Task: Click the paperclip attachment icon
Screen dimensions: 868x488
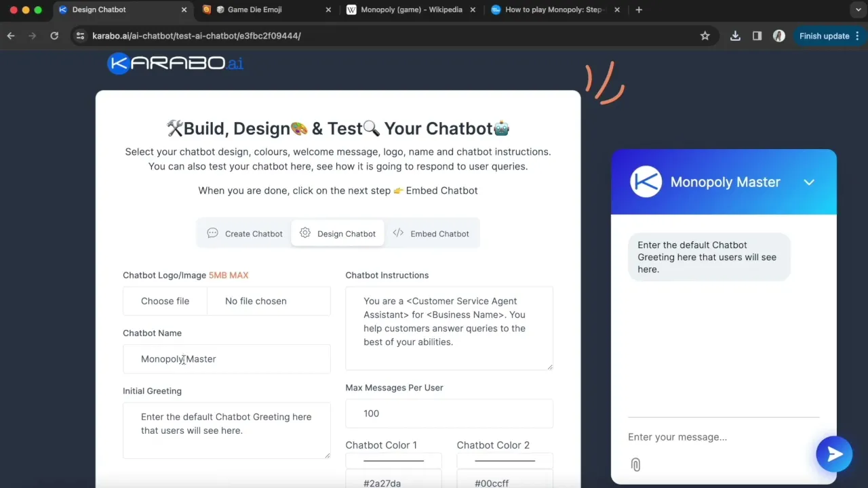Action: pos(635,464)
